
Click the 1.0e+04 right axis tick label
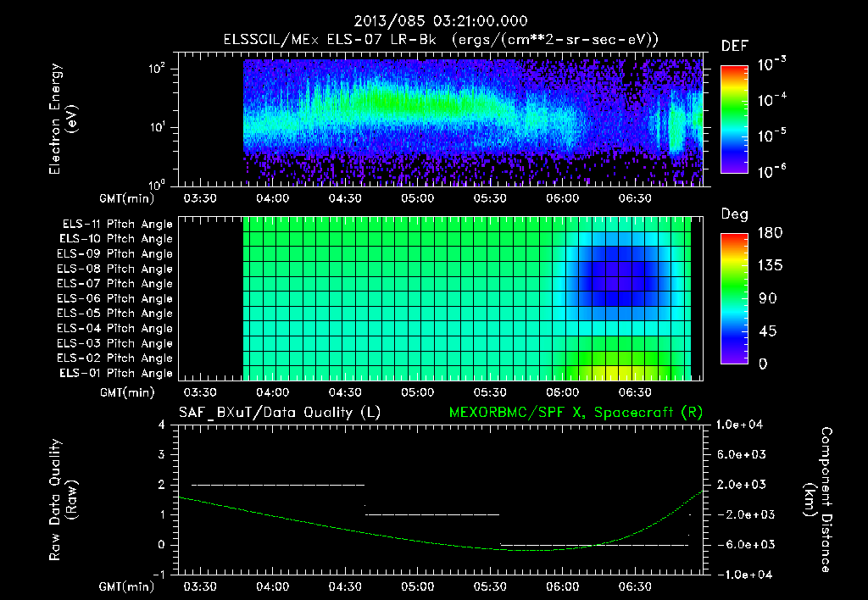point(740,425)
